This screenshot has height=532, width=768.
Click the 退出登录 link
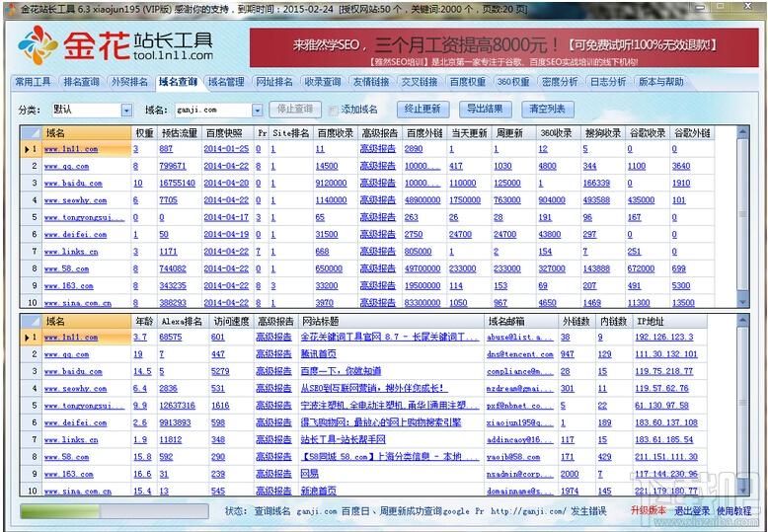pos(692,511)
